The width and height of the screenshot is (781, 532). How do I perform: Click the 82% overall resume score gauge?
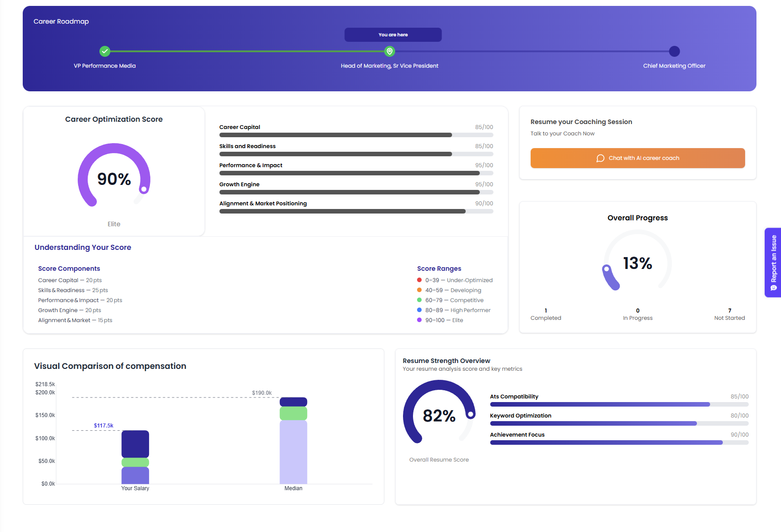(439, 413)
